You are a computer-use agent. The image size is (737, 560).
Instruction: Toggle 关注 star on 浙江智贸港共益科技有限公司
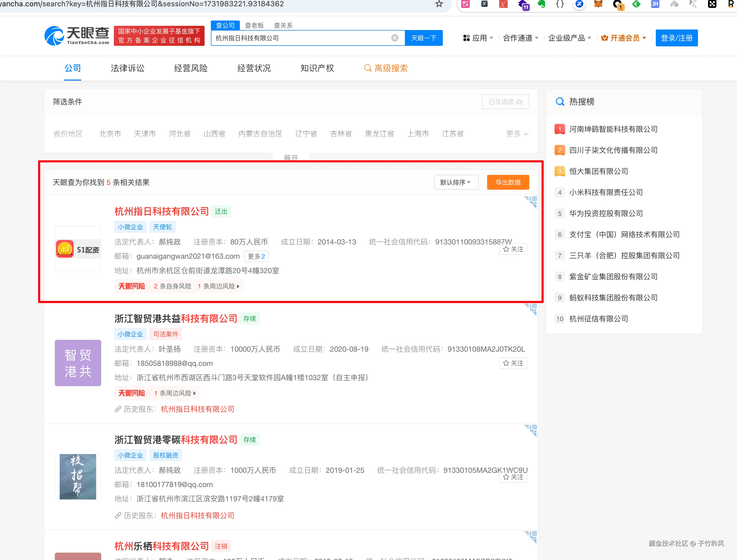point(513,363)
